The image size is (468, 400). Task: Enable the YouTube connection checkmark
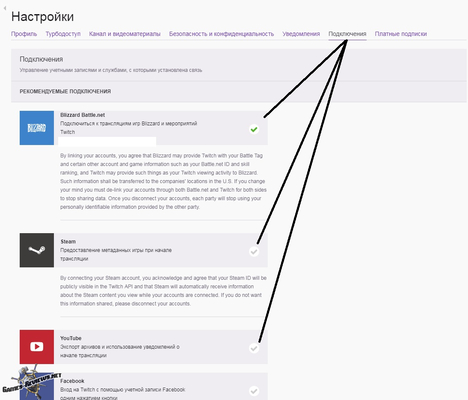[x=254, y=348]
